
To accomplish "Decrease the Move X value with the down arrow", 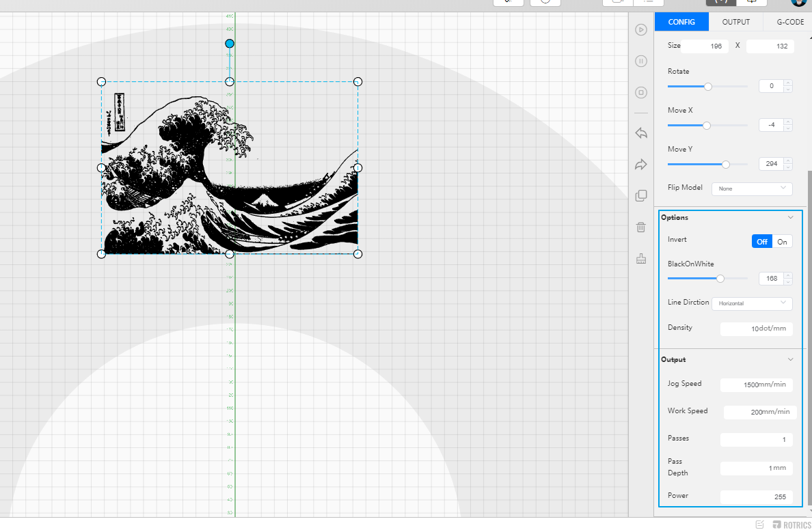I will click(x=787, y=128).
